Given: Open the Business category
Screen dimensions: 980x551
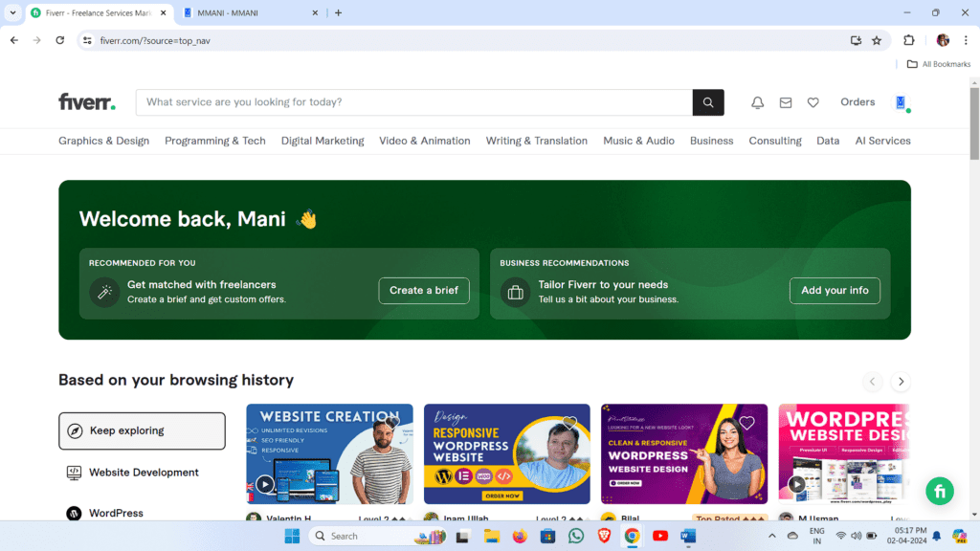Looking at the screenshot, I should click(x=711, y=142).
